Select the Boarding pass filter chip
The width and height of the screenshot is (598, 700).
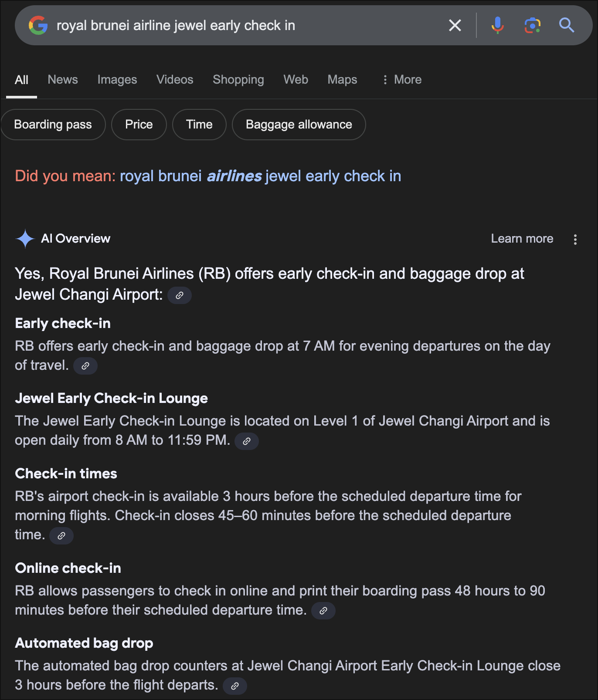(53, 125)
